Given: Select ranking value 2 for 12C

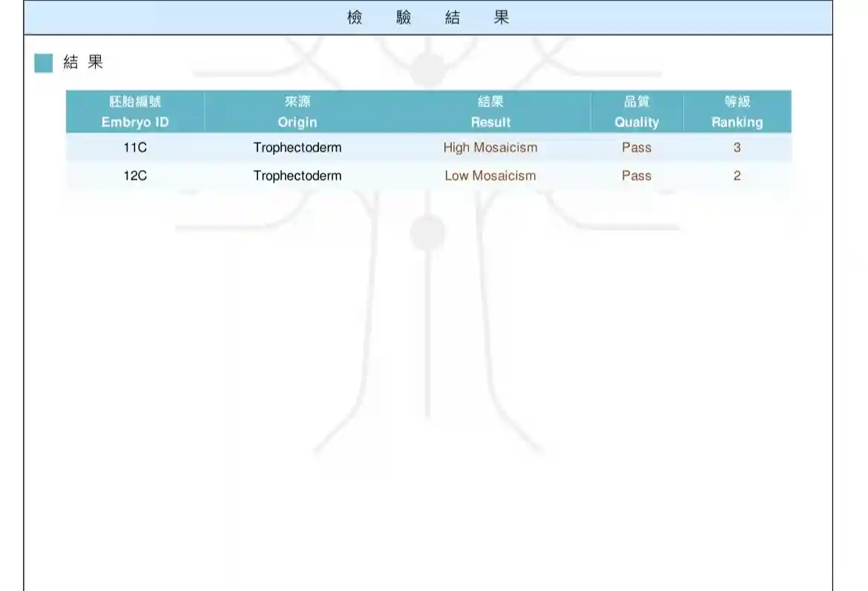Looking at the screenshot, I should (x=737, y=176).
